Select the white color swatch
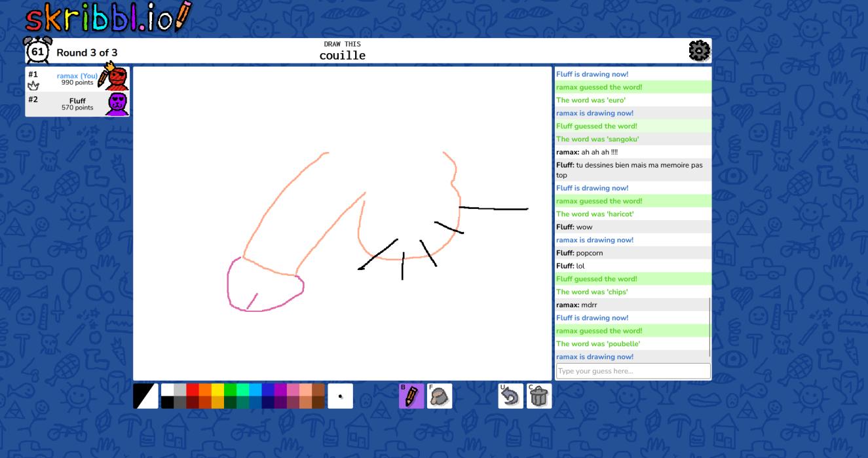Viewport: 868px width, 458px height. (168, 390)
